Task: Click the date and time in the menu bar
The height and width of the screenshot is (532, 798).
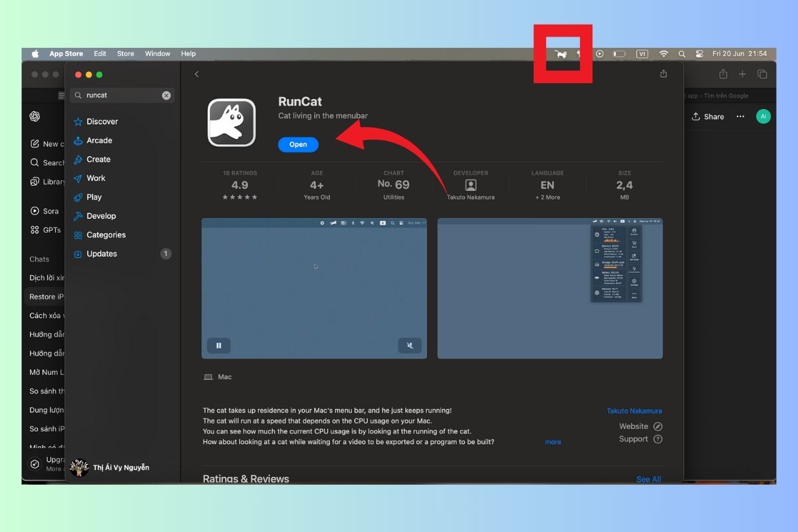Action: click(x=739, y=54)
